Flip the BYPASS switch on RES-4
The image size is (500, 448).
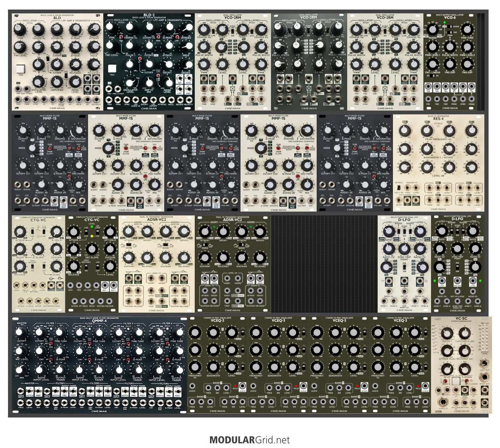[399, 187]
